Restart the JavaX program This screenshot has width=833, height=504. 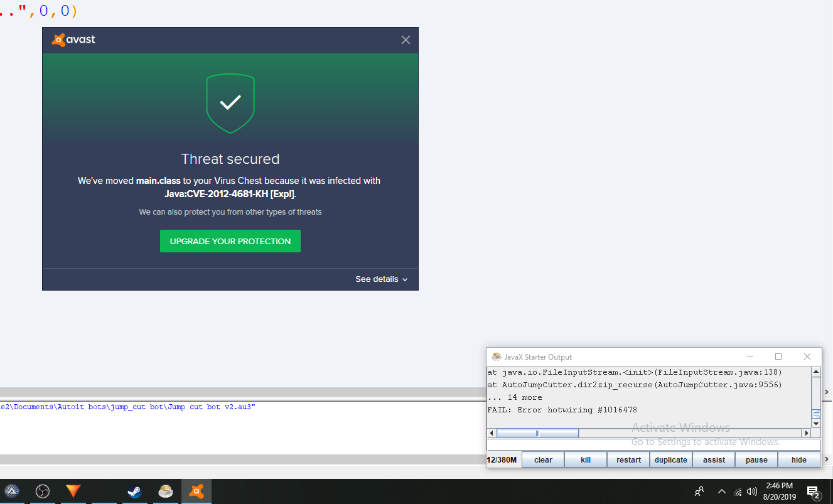pyautogui.click(x=628, y=460)
